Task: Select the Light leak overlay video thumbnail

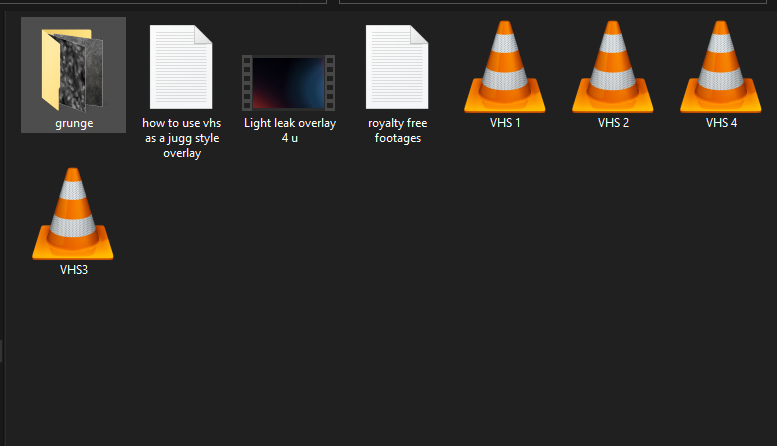Action: 288,83
